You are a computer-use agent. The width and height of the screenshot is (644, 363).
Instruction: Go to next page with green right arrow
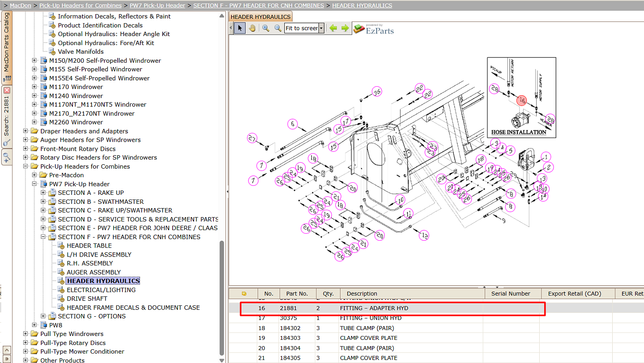(x=345, y=28)
